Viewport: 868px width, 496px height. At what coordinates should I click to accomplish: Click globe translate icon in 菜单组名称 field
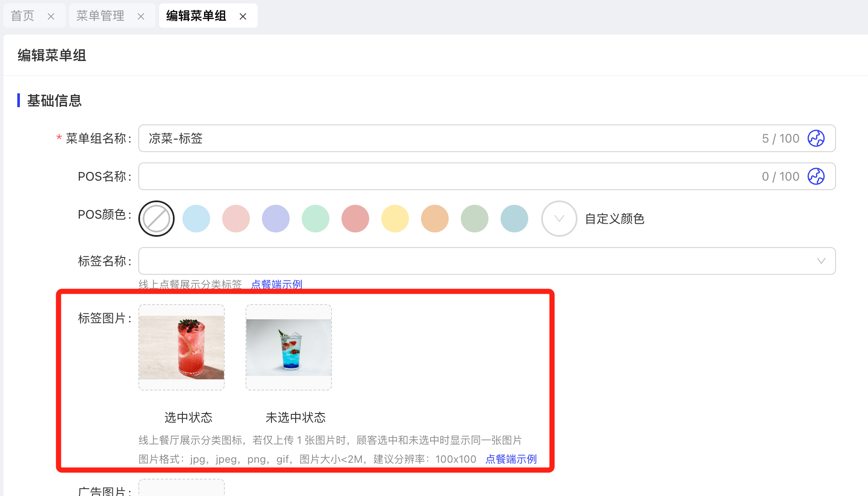pos(816,139)
